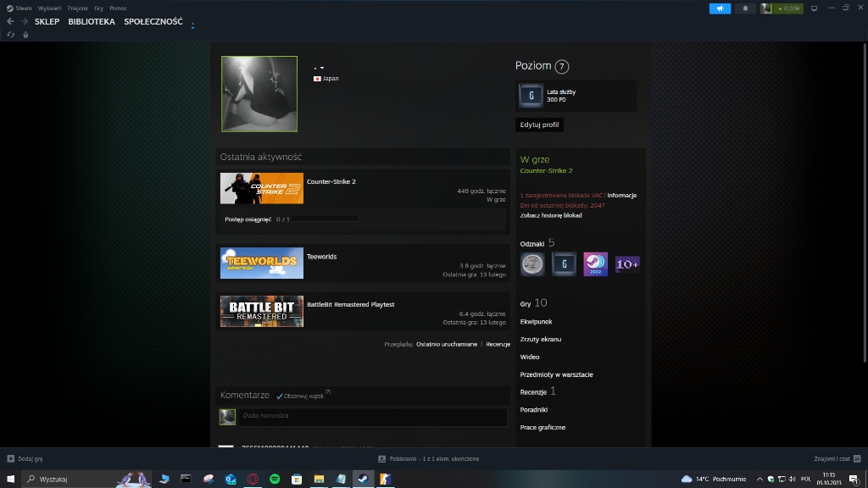Open the Gry menu in the menu bar

click(x=97, y=8)
